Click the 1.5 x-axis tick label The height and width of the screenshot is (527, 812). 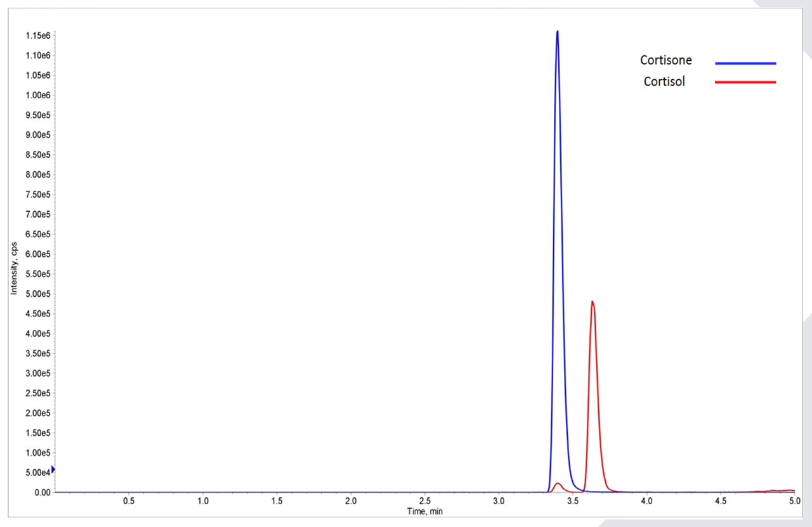coord(277,501)
